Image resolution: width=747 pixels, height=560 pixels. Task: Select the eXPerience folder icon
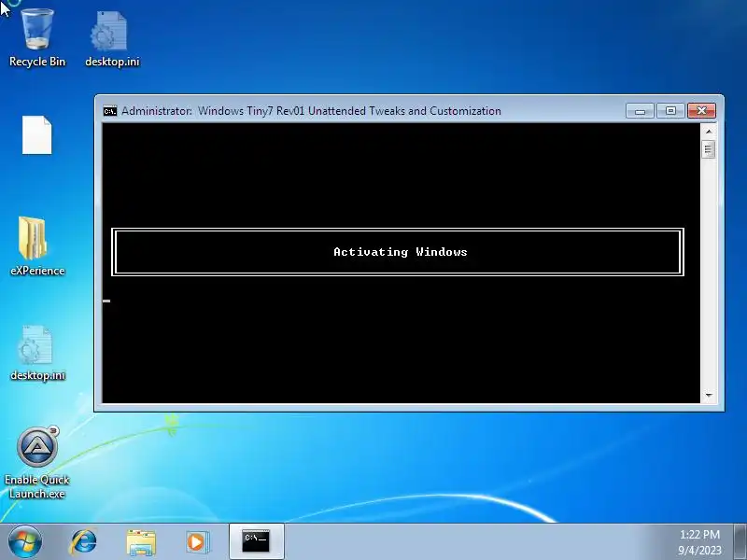click(x=37, y=246)
